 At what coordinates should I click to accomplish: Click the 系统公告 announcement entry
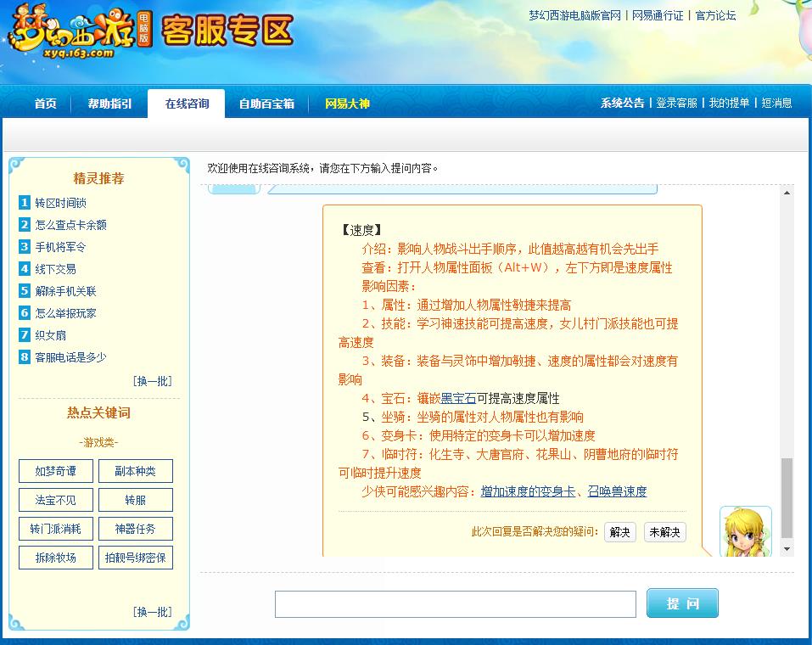623,104
